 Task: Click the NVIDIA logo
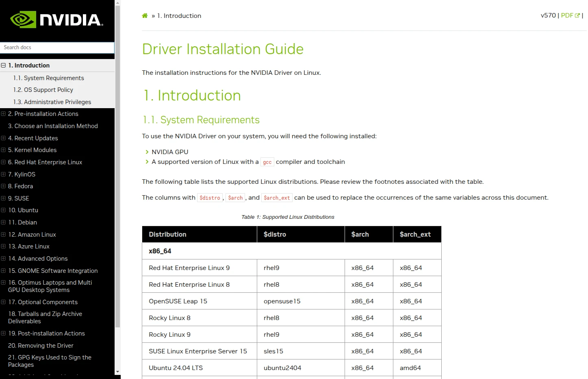pyautogui.click(x=56, y=20)
